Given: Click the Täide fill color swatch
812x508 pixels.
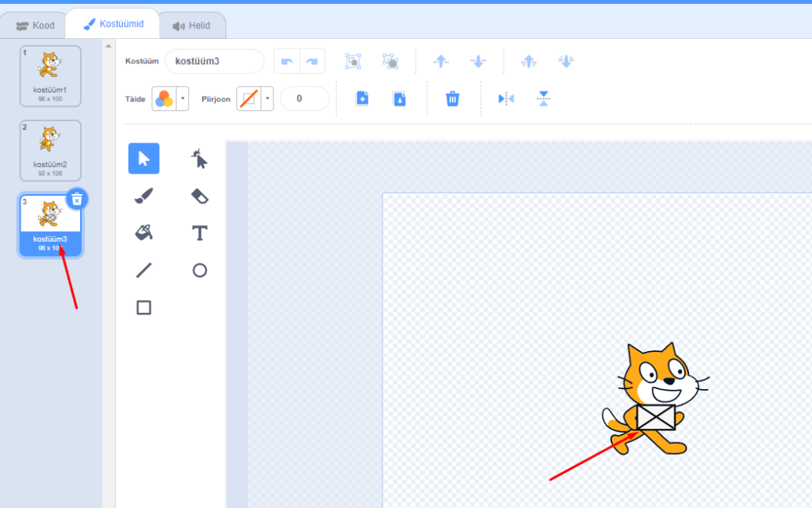Looking at the screenshot, I should [164, 98].
